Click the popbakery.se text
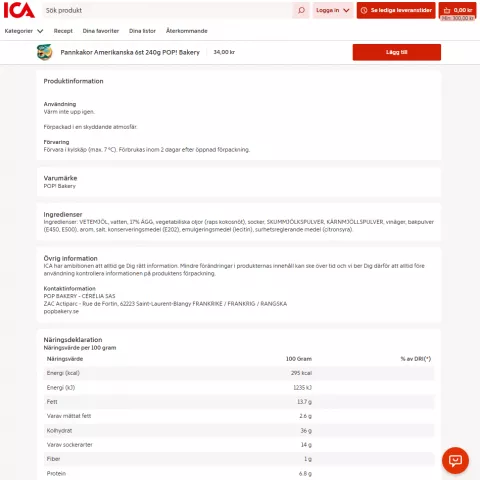Viewport: 480px width, 480px height. click(x=61, y=311)
